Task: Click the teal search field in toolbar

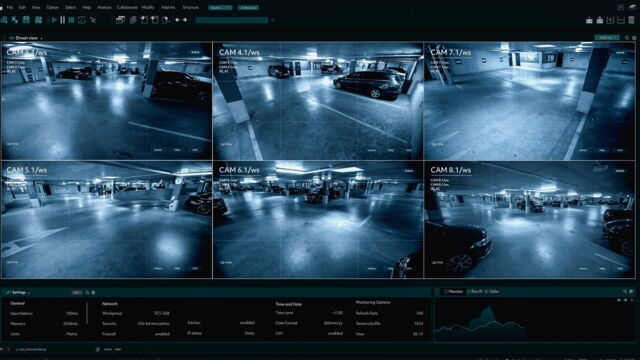Action: coord(232,20)
